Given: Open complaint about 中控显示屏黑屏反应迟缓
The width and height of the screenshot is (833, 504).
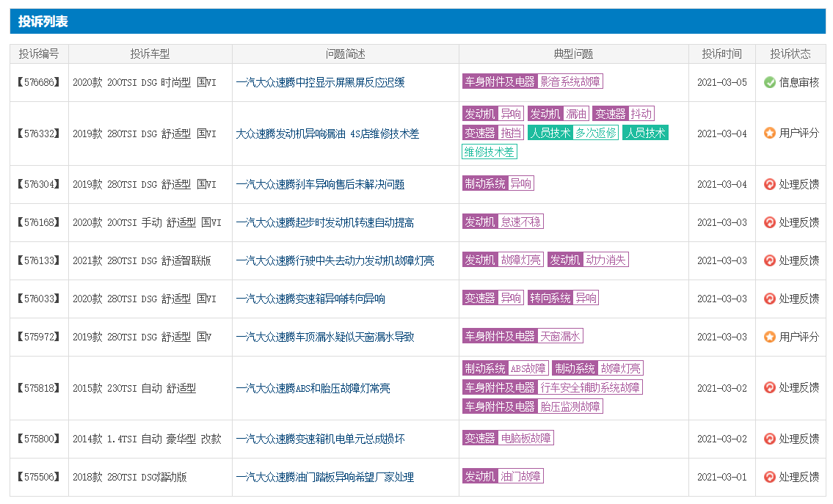Looking at the screenshot, I should coord(320,82).
